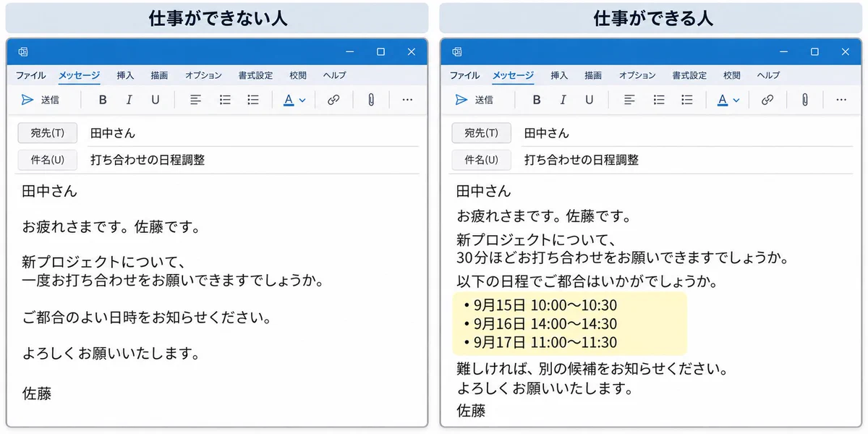Viewport: 868px width, 434px height.
Task: Click the subject field 打ち合わせの日程調整 in the right window
Action: click(x=687, y=160)
